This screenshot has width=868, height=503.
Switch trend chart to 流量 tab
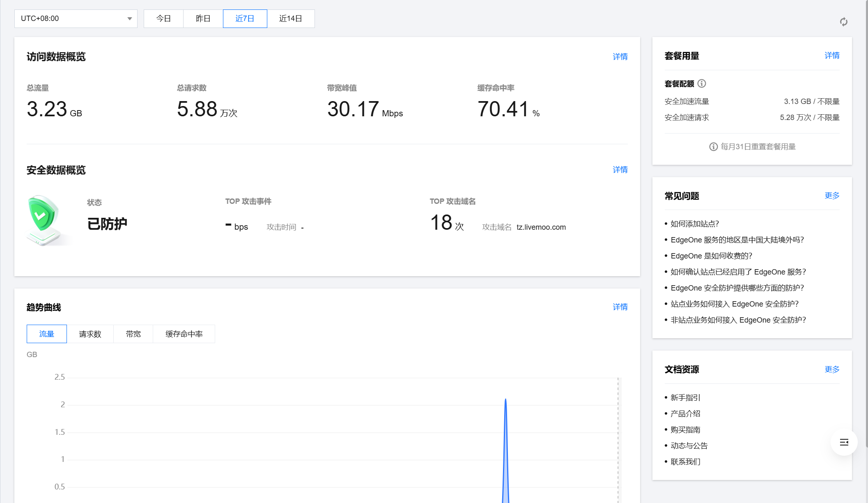[47, 334]
